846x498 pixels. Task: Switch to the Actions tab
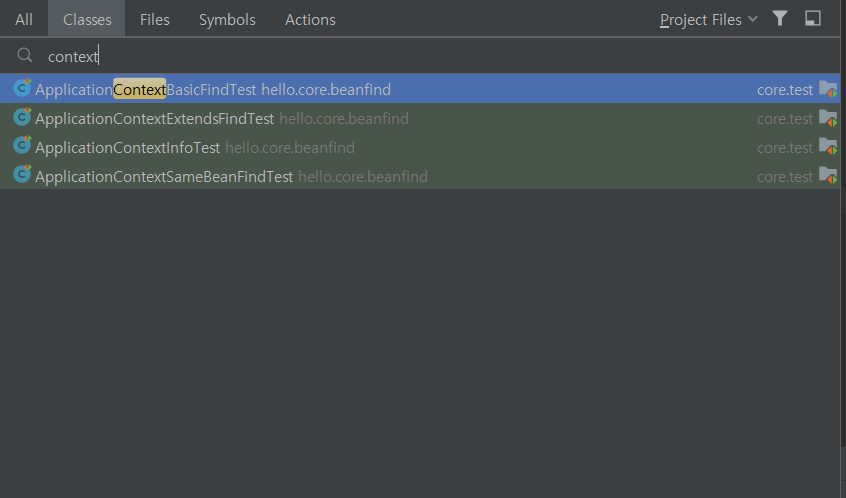(310, 19)
